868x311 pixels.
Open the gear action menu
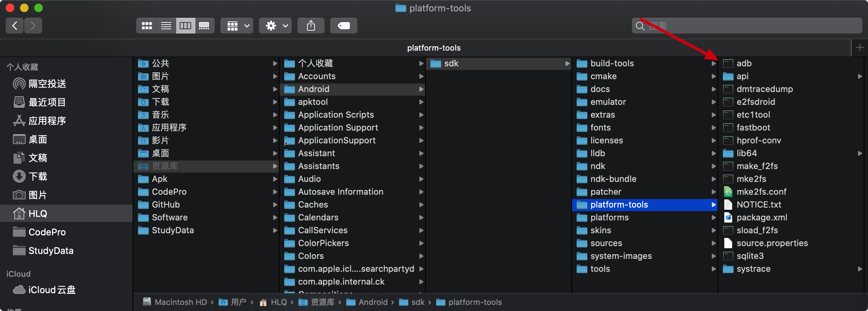(275, 26)
